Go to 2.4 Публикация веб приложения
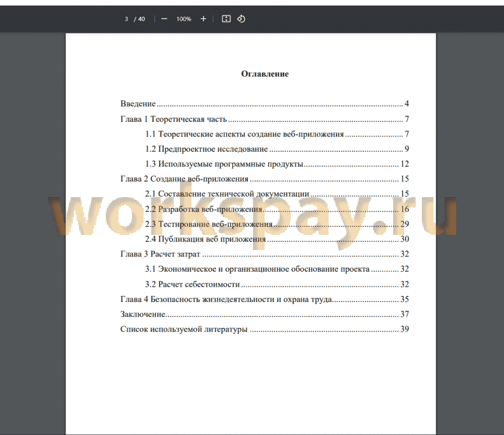 [277, 239]
